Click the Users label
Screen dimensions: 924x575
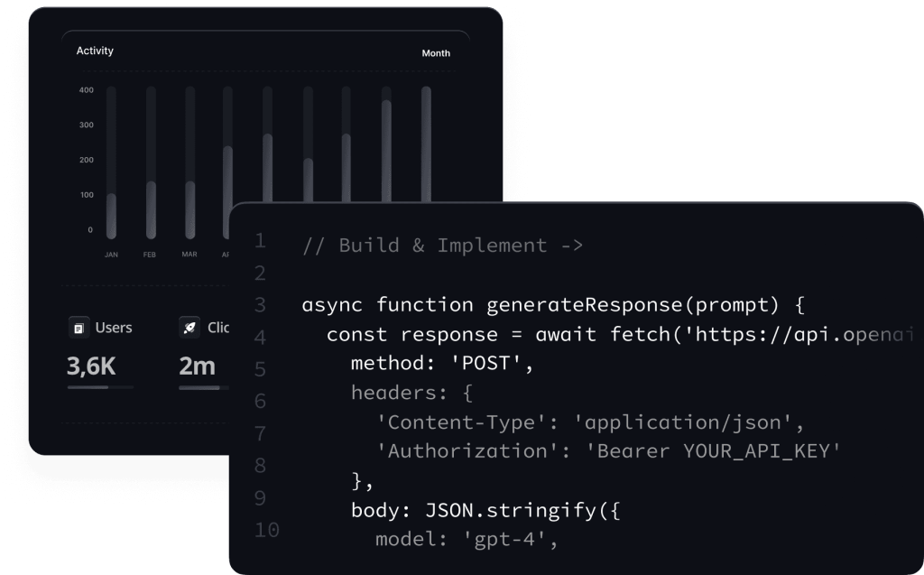pos(114,328)
